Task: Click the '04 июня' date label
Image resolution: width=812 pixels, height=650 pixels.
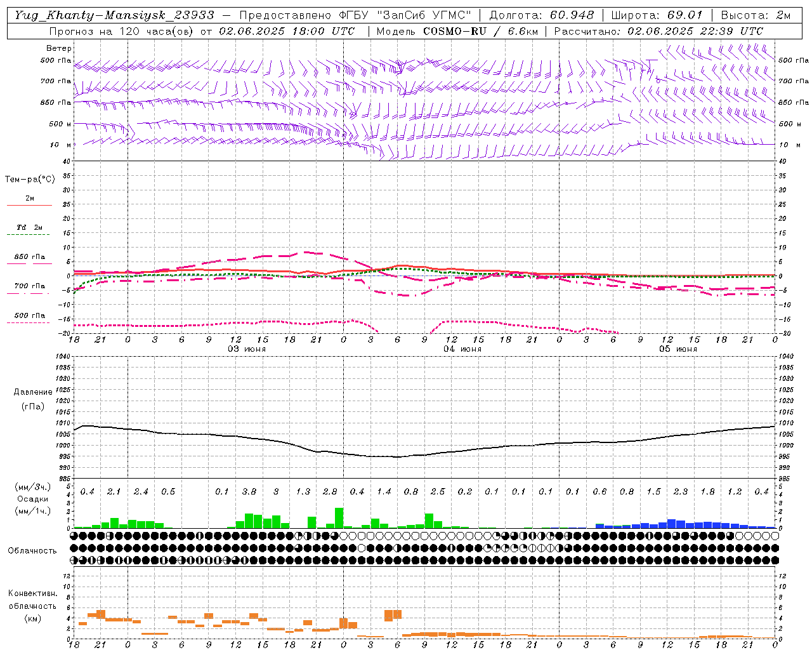Action: 462,349
